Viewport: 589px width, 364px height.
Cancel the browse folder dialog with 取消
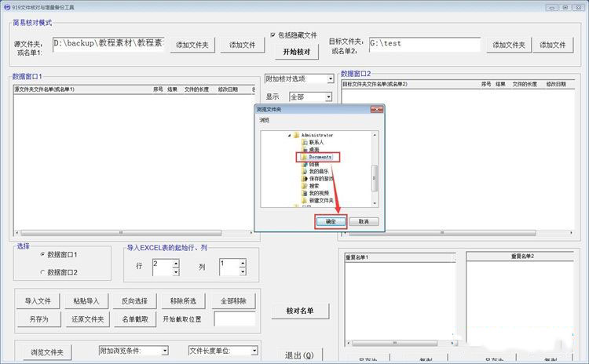[364, 221]
